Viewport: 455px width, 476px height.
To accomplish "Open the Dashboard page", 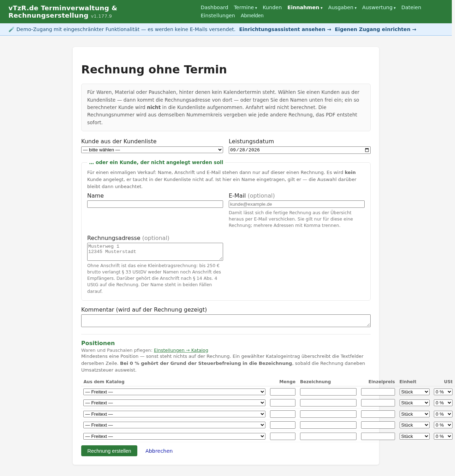I will pos(214,7).
